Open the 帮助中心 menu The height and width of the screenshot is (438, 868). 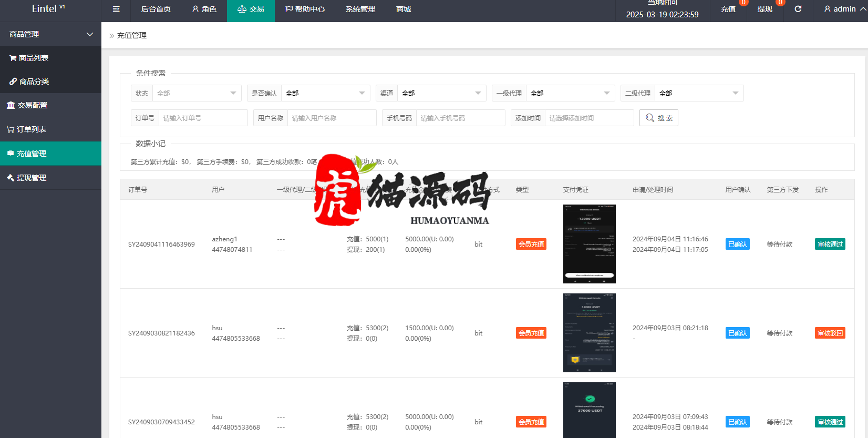(305, 9)
